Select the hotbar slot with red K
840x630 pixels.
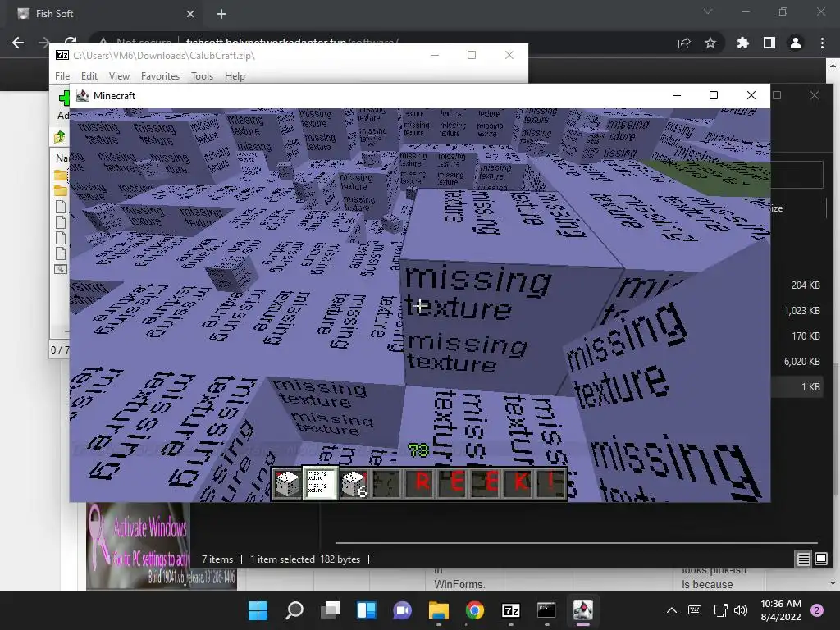pos(519,482)
